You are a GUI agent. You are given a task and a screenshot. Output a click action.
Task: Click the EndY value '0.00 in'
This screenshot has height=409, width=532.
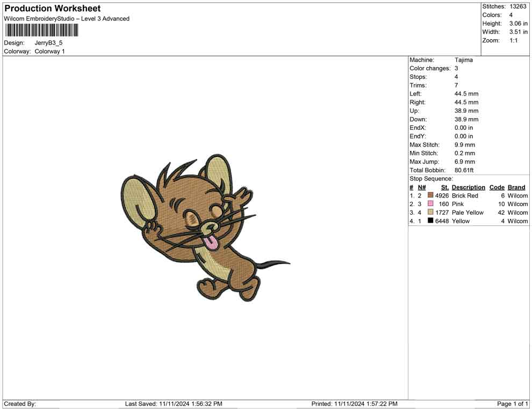(x=464, y=136)
